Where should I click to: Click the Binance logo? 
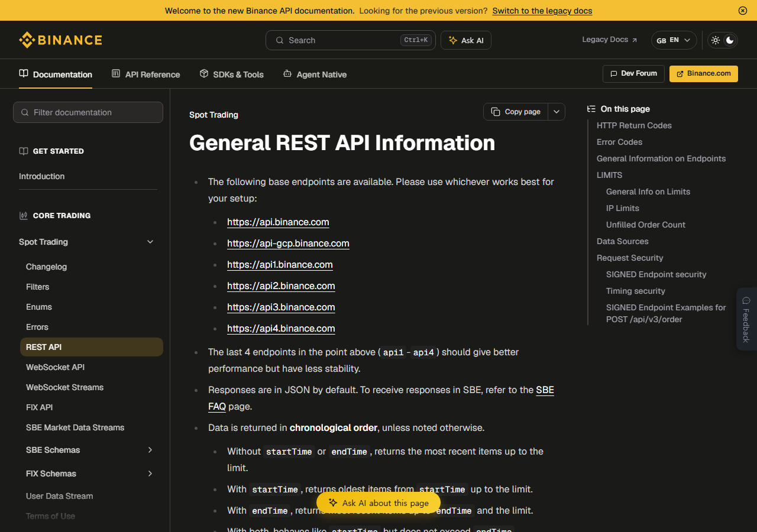tap(60, 40)
